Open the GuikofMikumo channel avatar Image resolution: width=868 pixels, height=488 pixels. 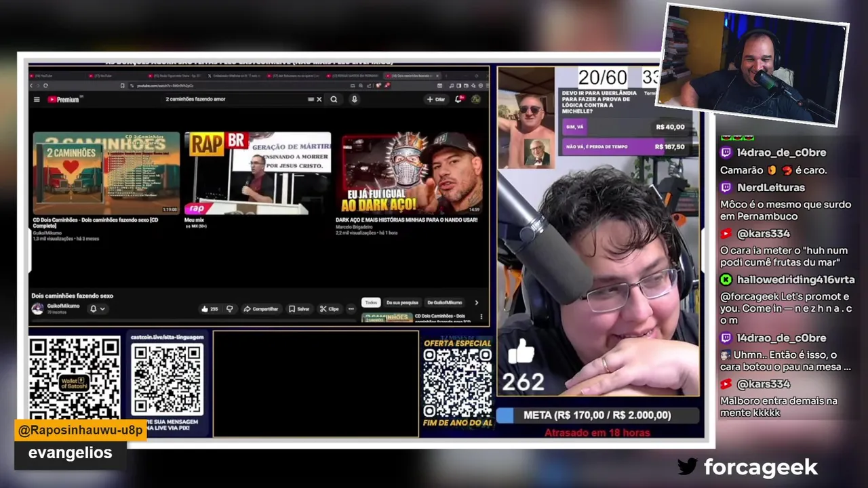[x=37, y=308]
